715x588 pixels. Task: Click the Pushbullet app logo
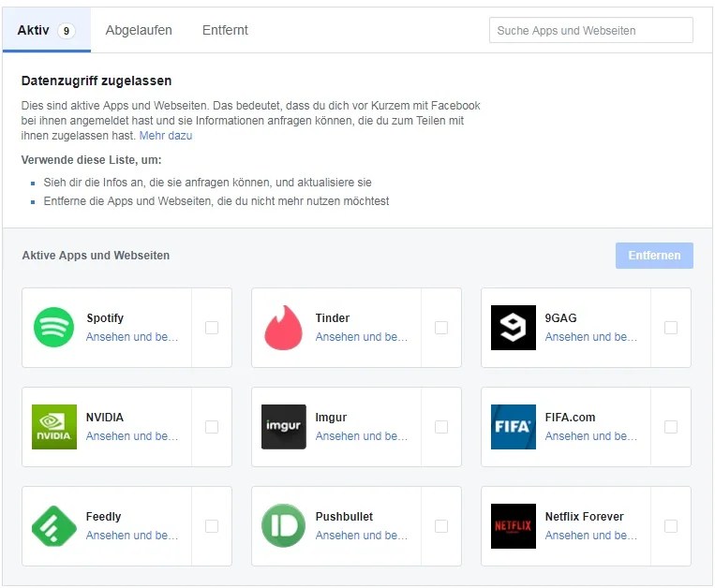click(x=284, y=526)
